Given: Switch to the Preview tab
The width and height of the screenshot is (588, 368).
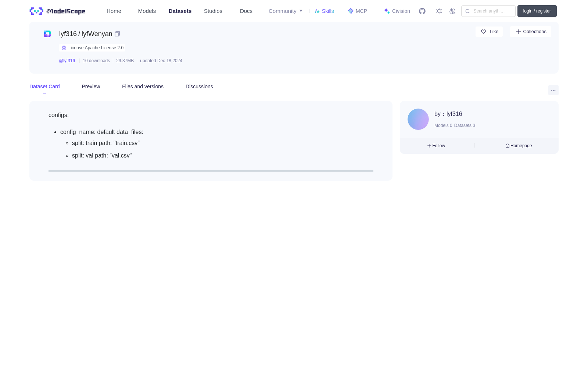Looking at the screenshot, I should tap(91, 86).
